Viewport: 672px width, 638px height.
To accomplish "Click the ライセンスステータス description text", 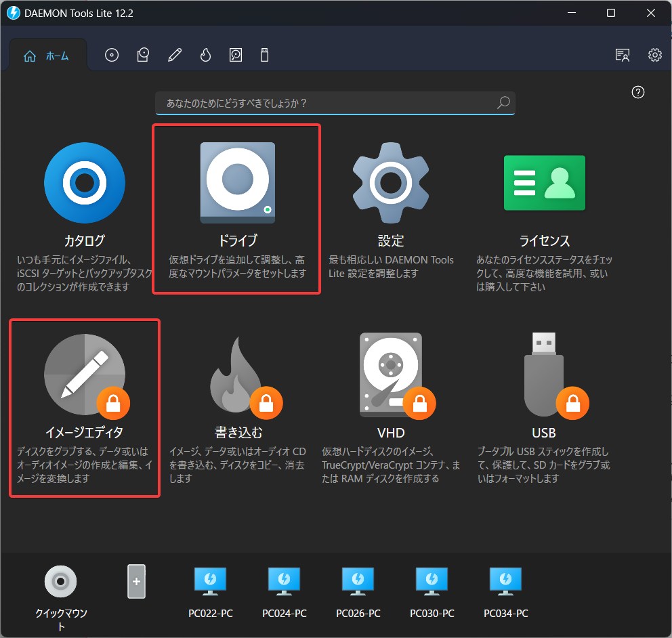I will 544,274.
